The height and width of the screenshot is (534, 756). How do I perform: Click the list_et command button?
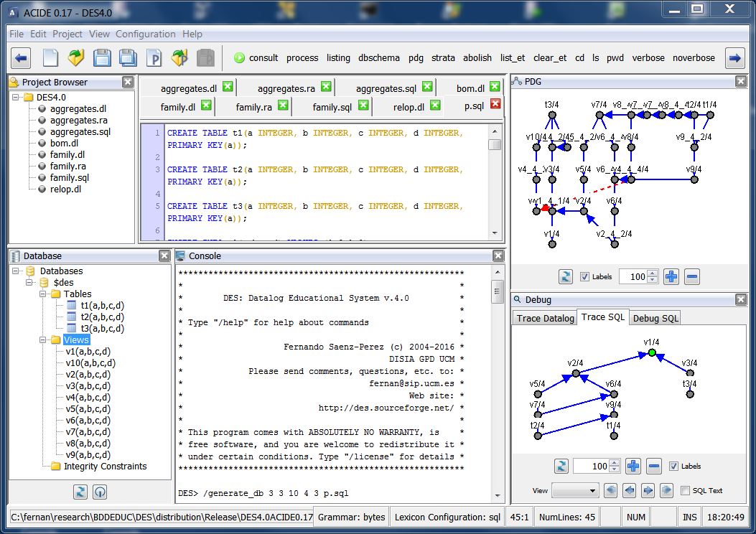coord(513,58)
